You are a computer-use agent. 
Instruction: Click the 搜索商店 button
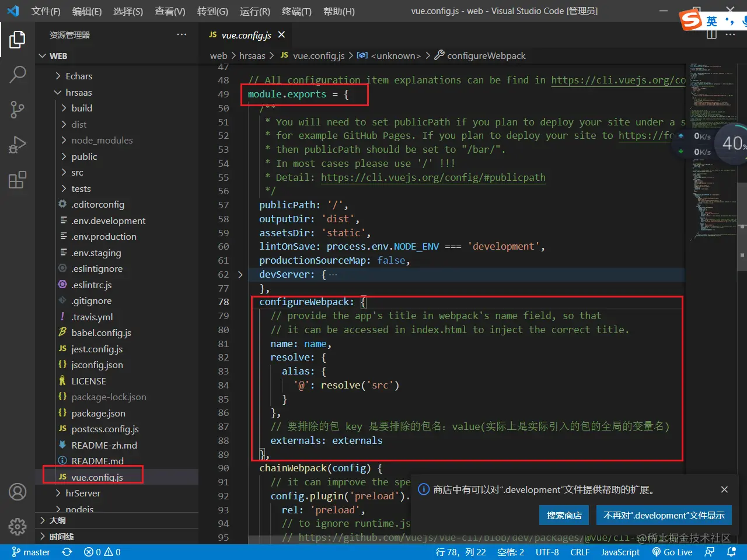click(564, 515)
